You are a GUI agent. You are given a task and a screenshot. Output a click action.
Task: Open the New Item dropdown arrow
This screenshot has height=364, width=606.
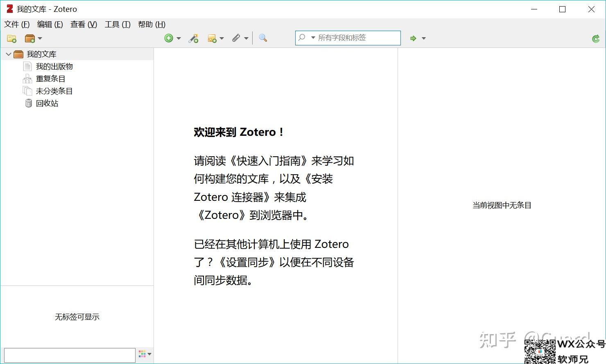(x=179, y=38)
